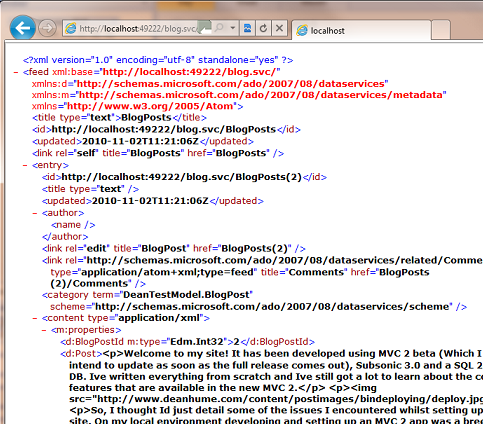The image size is (483, 425).
Task: Click the application/atom+xml;type=feed value
Action: click(x=167, y=272)
